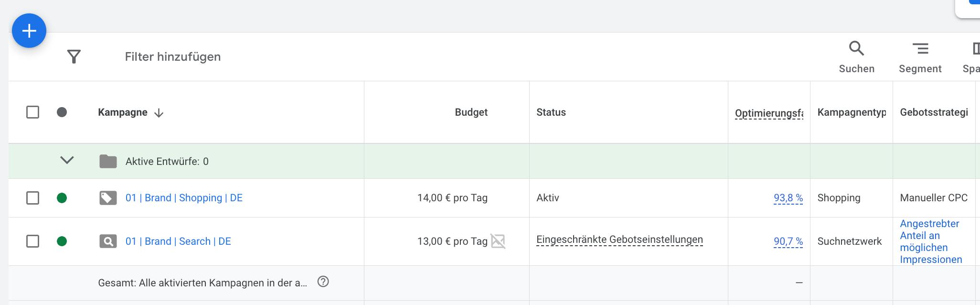Viewport: 980px width, 305px height.
Task: Open the Angestrebter Anteil bid strategy link
Action: [x=930, y=241]
